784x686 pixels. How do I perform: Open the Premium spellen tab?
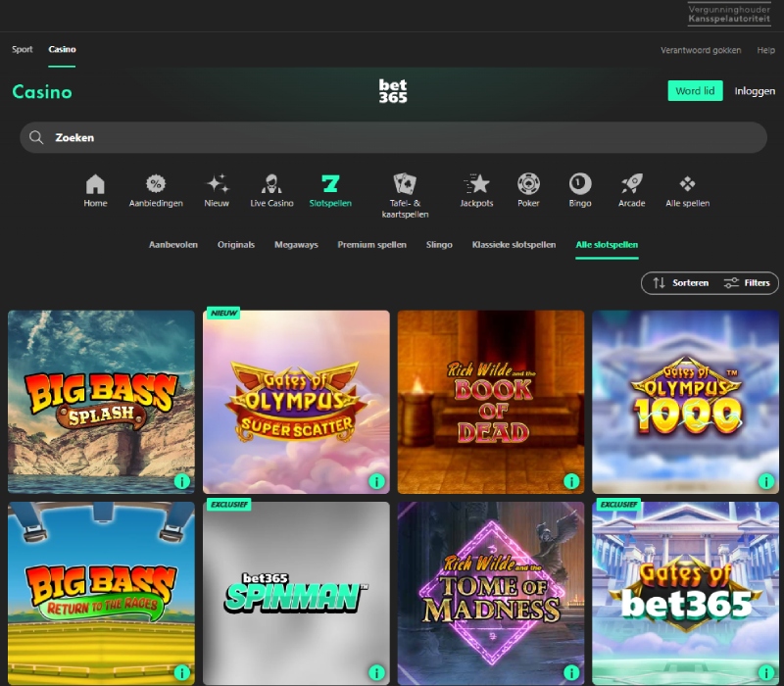(372, 244)
